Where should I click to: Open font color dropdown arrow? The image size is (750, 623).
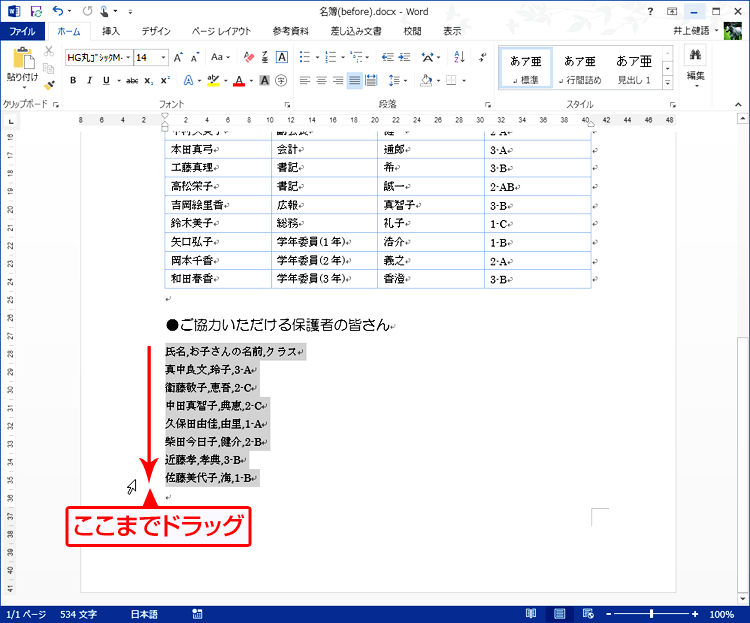click(251, 81)
